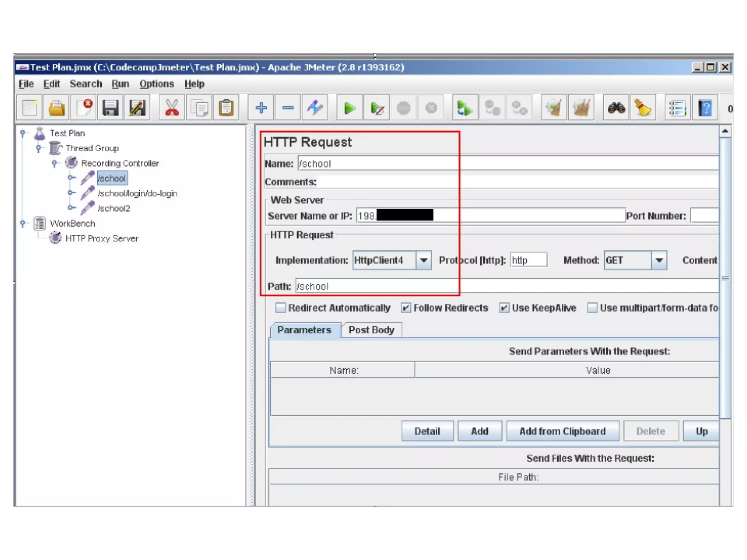Click the blue question mark Help icon
This screenshot has width=747, height=560.
click(x=705, y=108)
